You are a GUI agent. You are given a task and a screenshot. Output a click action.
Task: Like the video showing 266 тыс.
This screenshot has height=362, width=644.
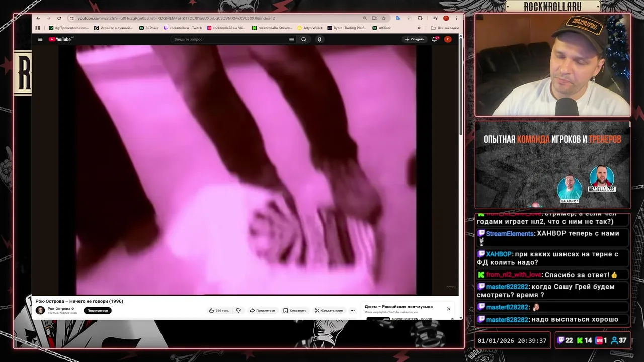[x=219, y=310]
